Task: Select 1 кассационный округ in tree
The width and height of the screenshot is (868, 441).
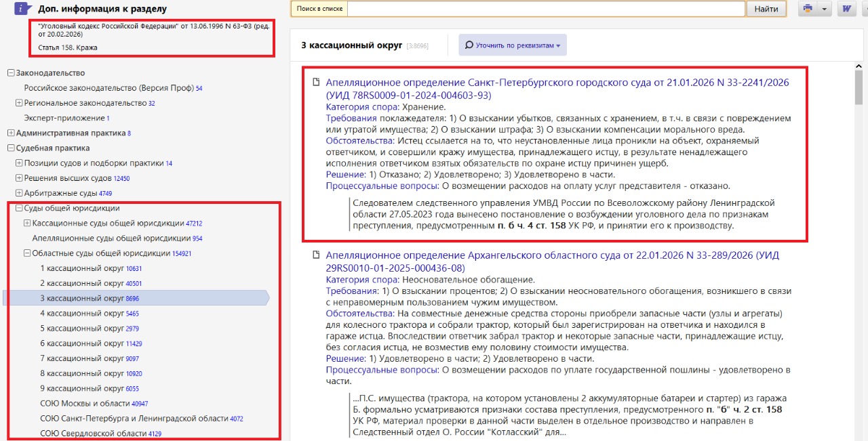Action: pos(82,268)
